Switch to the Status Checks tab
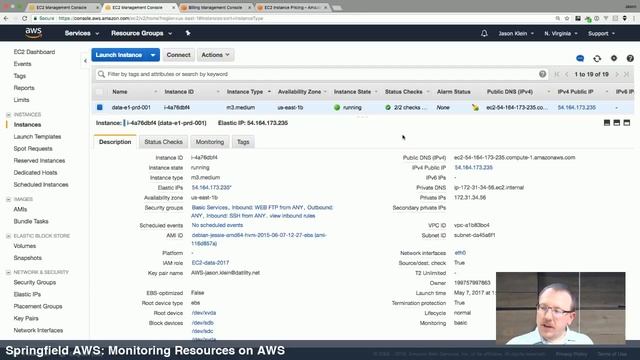Screen dimensions: 640x360 (x=163, y=142)
